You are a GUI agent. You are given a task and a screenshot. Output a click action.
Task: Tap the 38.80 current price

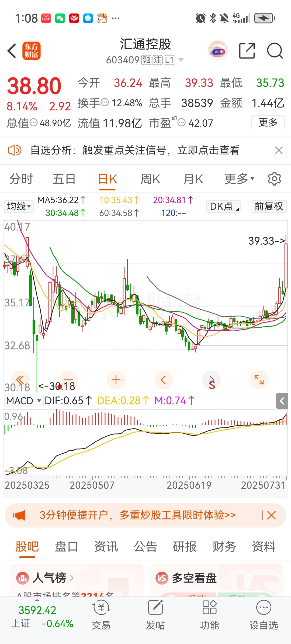[34, 86]
